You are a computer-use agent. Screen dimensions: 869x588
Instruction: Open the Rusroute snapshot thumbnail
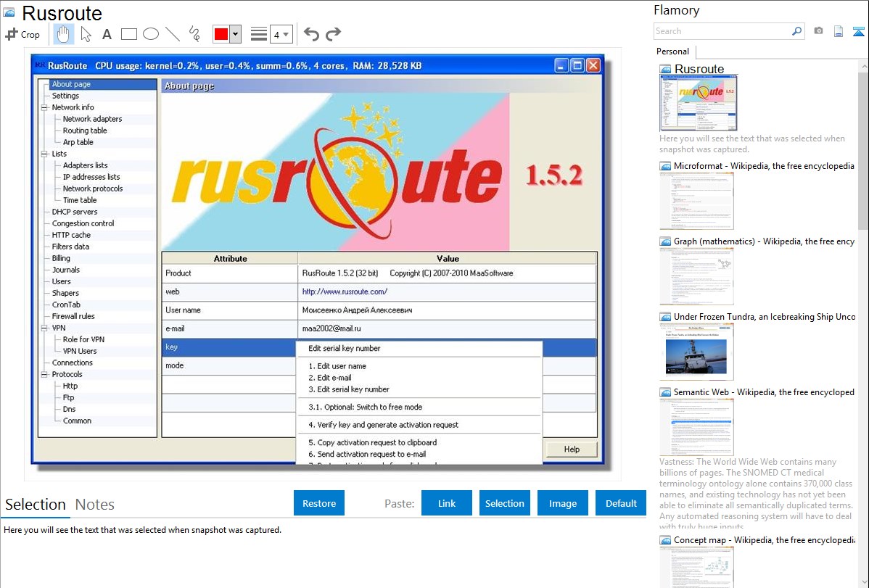pyautogui.click(x=699, y=103)
